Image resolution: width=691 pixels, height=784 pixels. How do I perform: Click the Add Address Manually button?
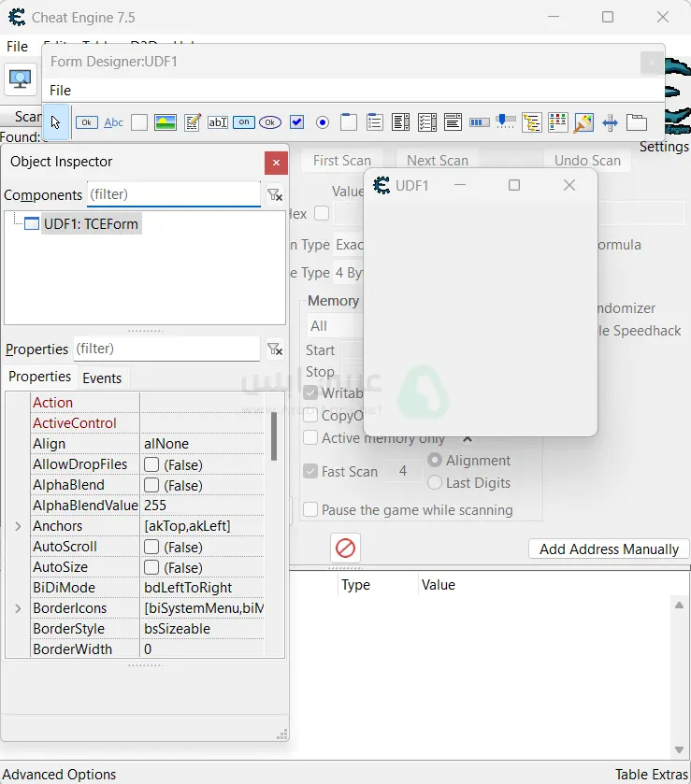[x=609, y=549]
